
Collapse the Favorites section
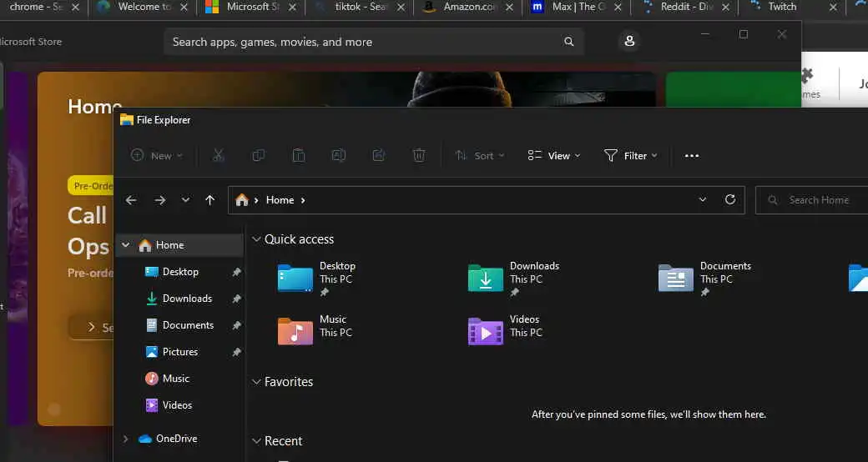(x=256, y=382)
